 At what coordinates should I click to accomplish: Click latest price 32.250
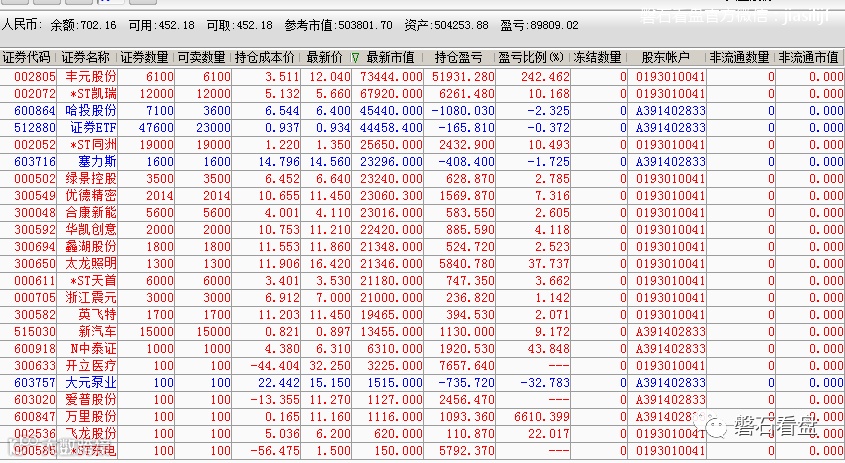pyautogui.click(x=330, y=365)
